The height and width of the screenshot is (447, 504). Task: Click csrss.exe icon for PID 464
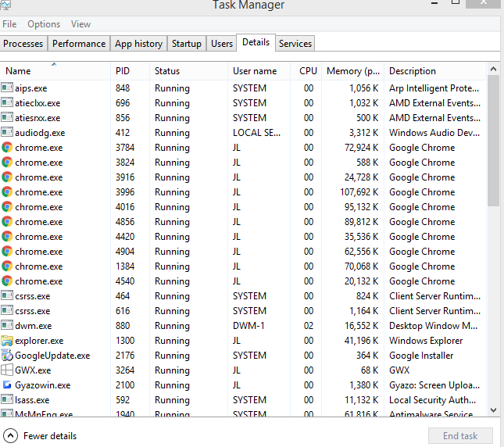[7, 295]
